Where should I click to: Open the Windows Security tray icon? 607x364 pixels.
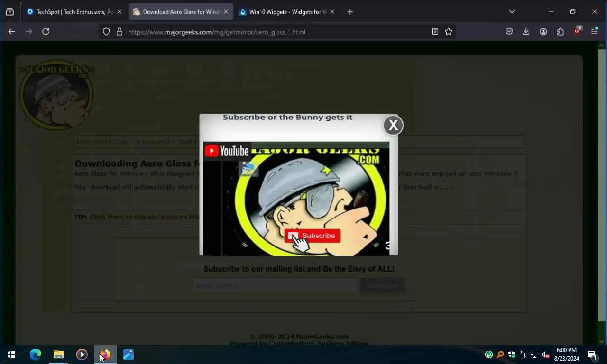click(x=512, y=355)
